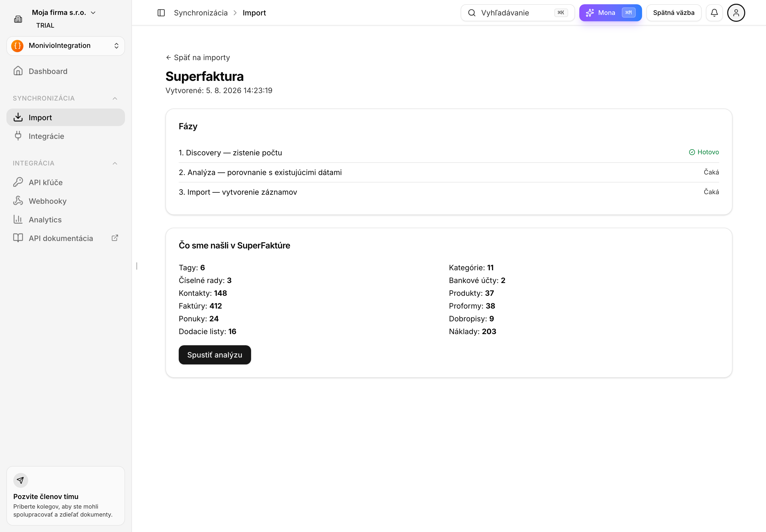Click the API kľúče key icon
This screenshot has width=766, height=532.
pyautogui.click(x=18, y=182)
